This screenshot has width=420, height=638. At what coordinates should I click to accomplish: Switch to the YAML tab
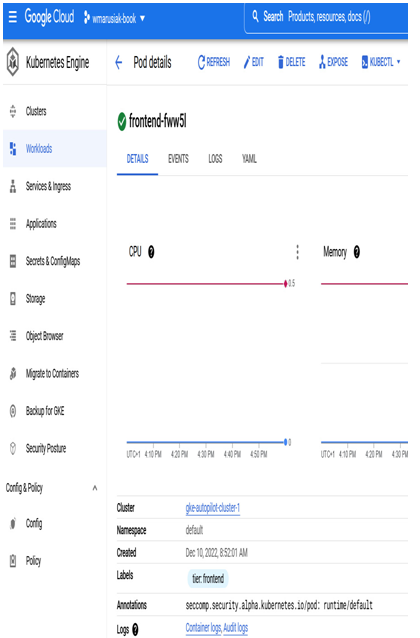(x=249, y=159)
